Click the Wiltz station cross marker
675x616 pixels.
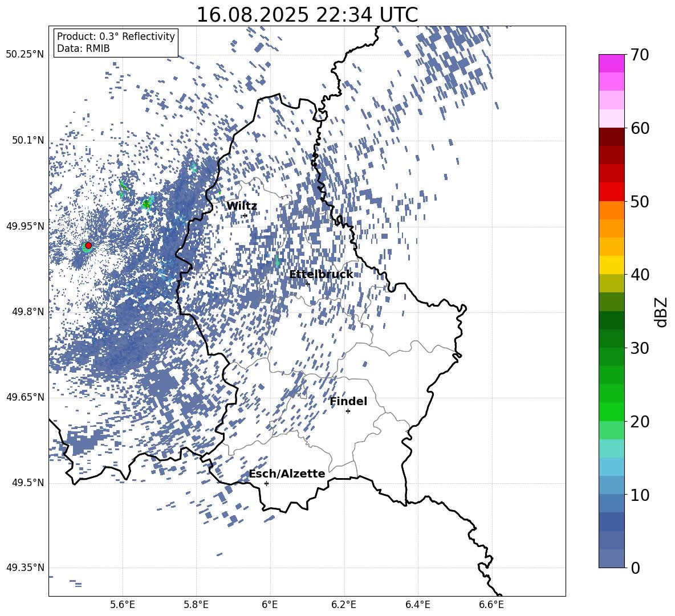coord(245,215)
